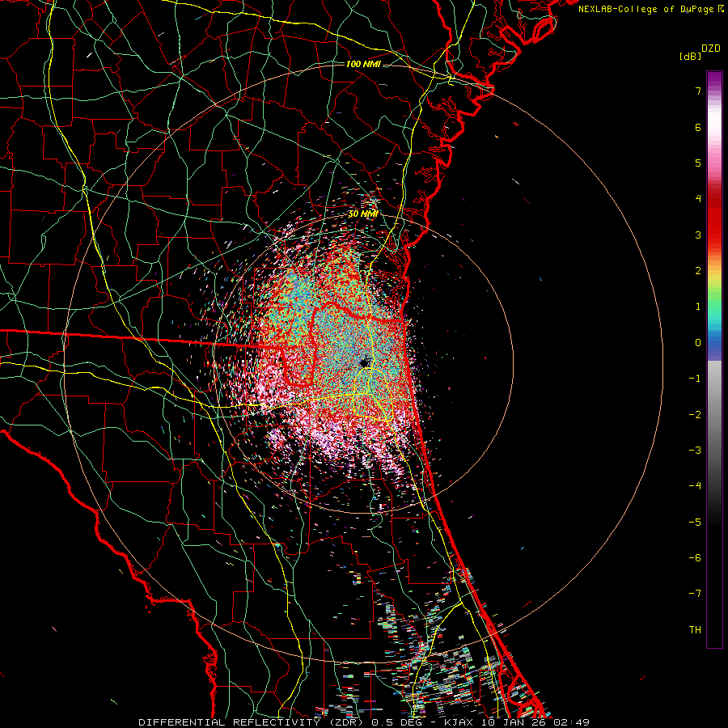
Task: Click the DZD legend title
Action: [x=711, y=49]
